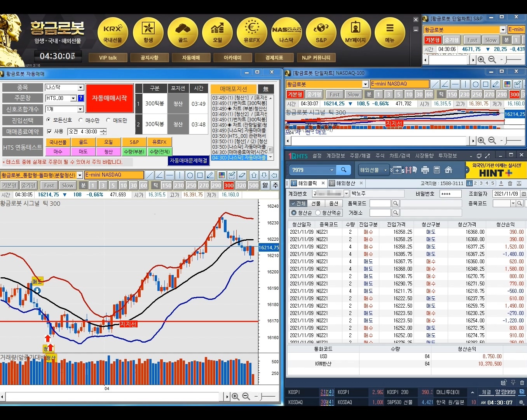Click the 자동매매문제해결 button
The image size is (527, 420).
tap(189, 160)
